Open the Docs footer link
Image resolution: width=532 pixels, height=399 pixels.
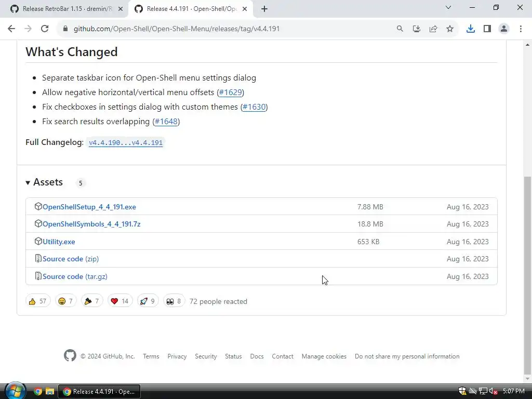[x=257, y=356]
